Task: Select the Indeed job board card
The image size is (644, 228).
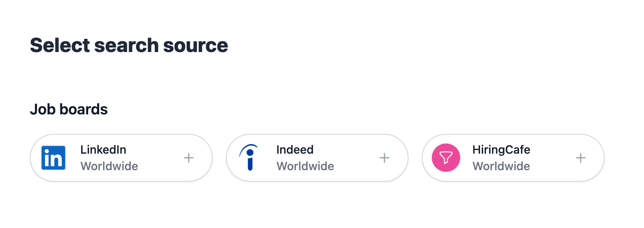Action: (317, 158)
